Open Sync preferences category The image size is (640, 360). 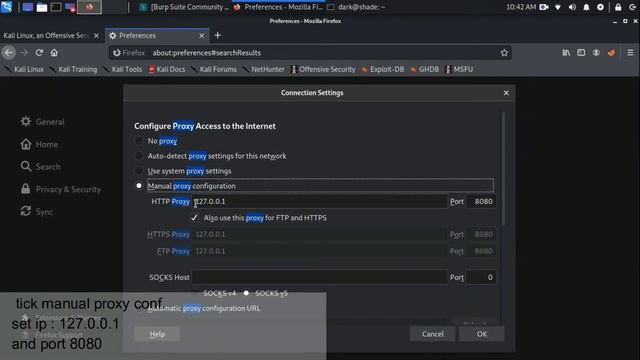(x=36, y=211)
